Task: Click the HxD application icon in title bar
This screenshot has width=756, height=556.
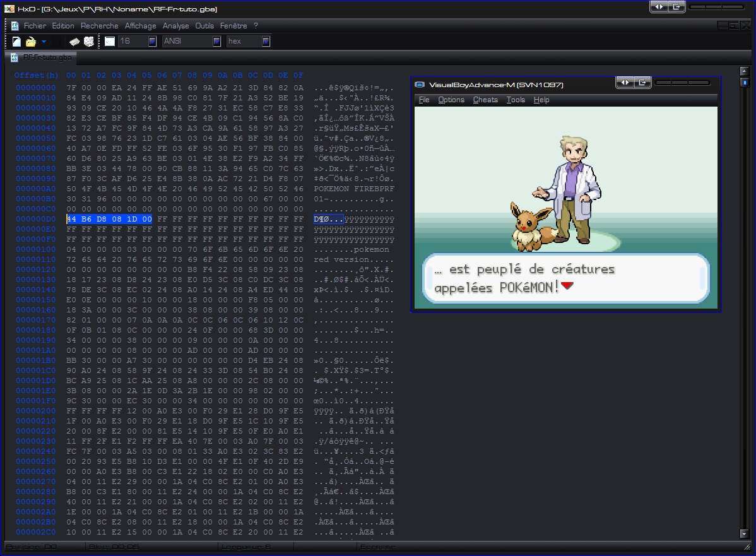Action: [9, 9]
